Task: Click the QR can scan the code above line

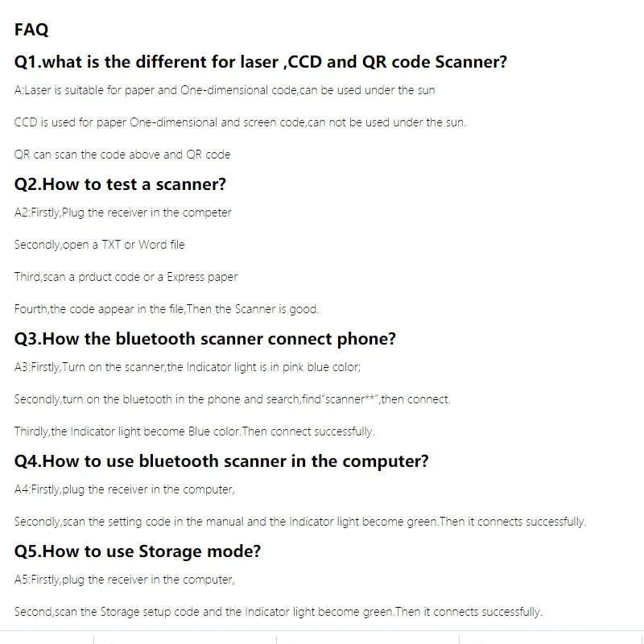Action: (122, 155)
